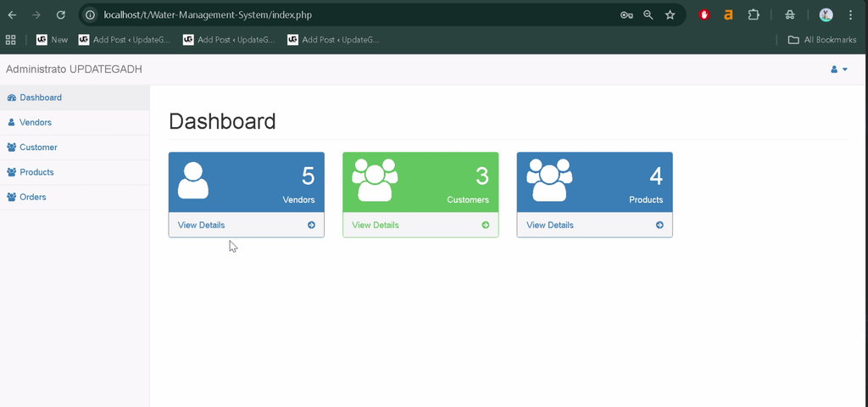The height and width of the screenshot is (407, 868).
Task: Open Vendors in sidebar
Action: [75, 122]
